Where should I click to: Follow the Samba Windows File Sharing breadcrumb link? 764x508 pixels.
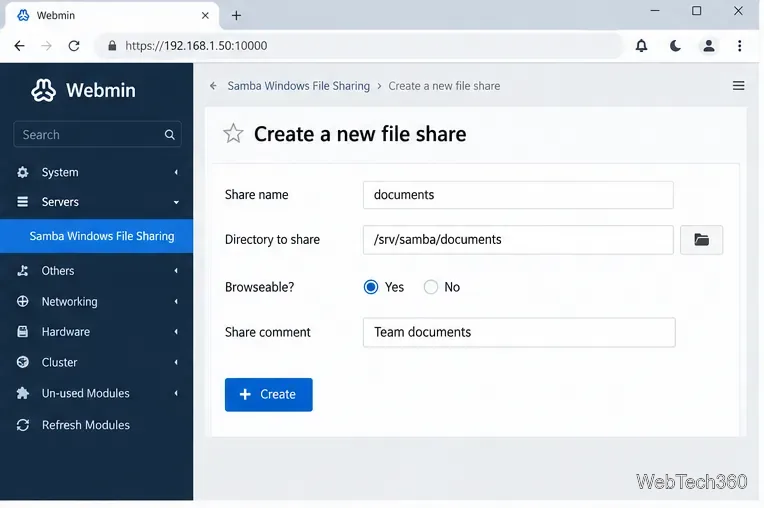(298, 86)
